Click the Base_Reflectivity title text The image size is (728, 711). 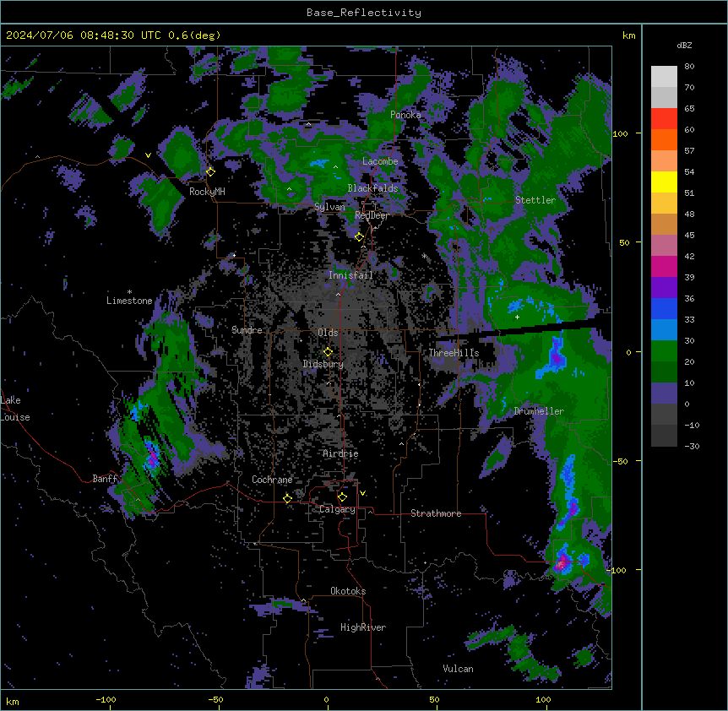(364, 13)
